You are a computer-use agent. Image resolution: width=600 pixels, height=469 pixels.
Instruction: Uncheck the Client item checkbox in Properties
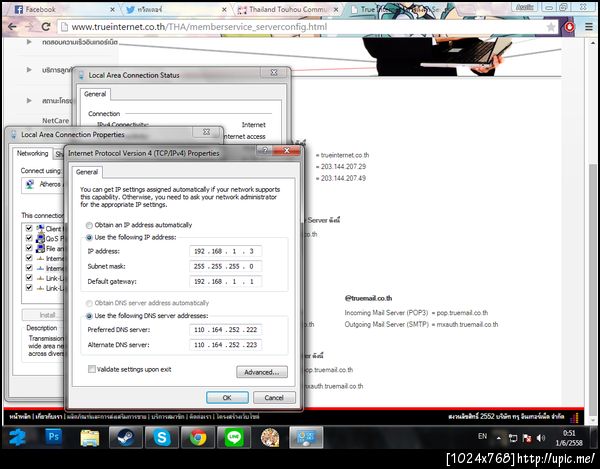[29, 228]
